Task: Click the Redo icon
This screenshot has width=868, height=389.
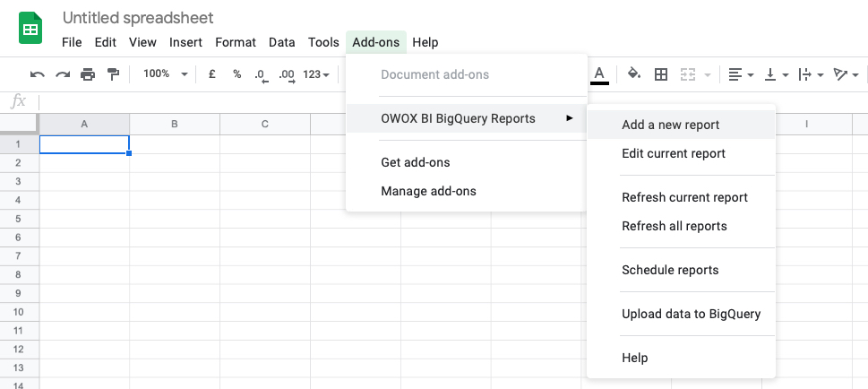Action: [x=63, y=74]
